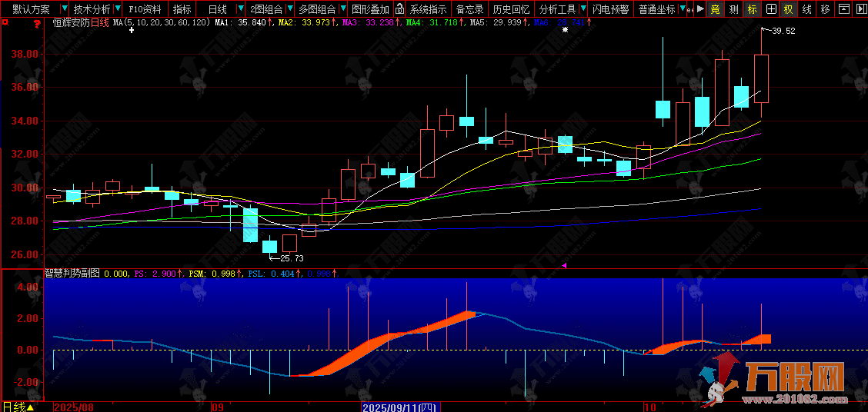
Task: Click the skip-to-end icon at toolbar right
Action: [860, 9]
